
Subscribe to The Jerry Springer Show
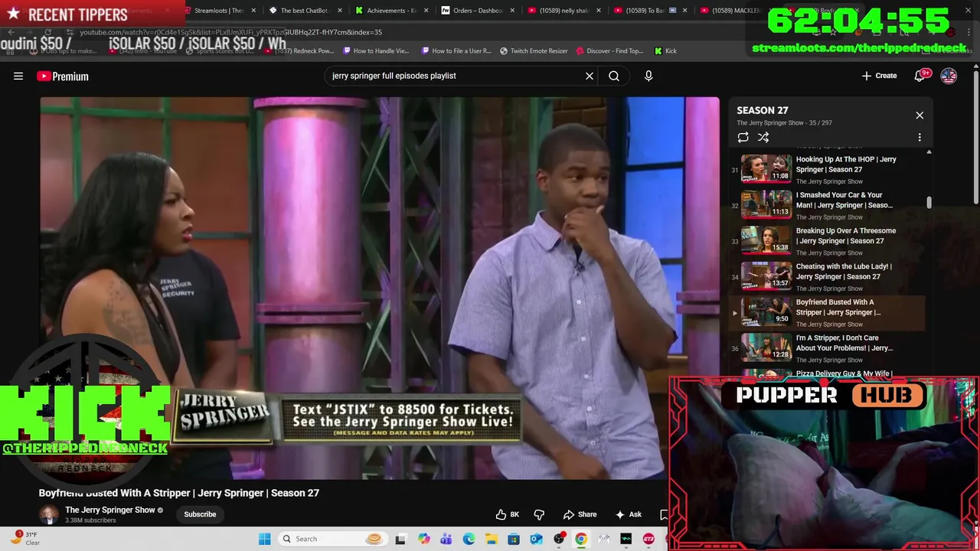click(x=200, y=514)
